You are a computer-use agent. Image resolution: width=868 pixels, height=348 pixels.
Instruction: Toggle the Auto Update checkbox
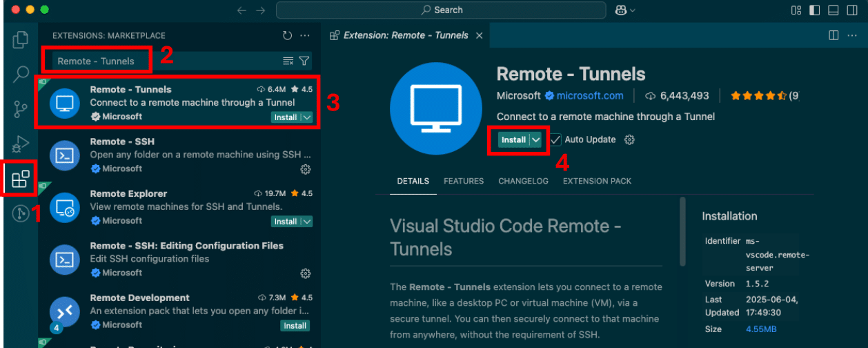coord(555,139)
